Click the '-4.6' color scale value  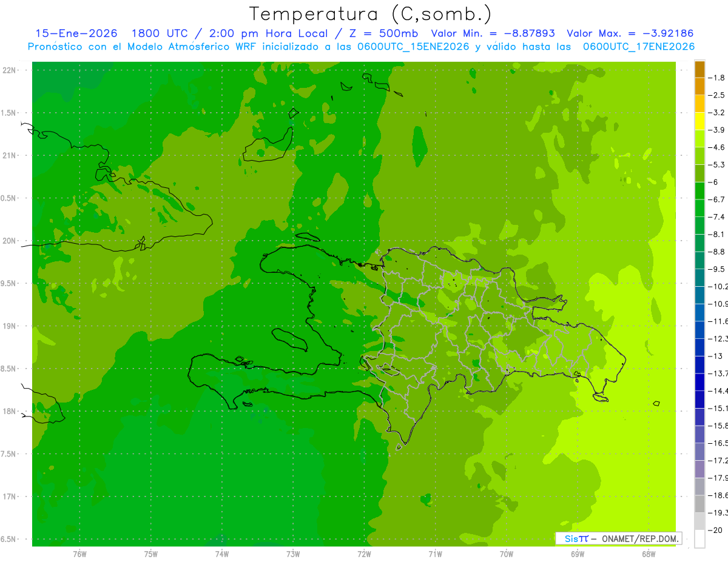[718, 147]
